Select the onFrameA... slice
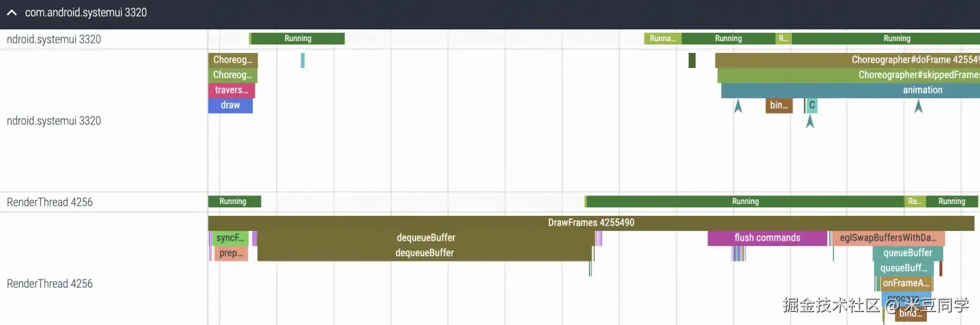Screen dimensions: 980x325 coord(905,283)
